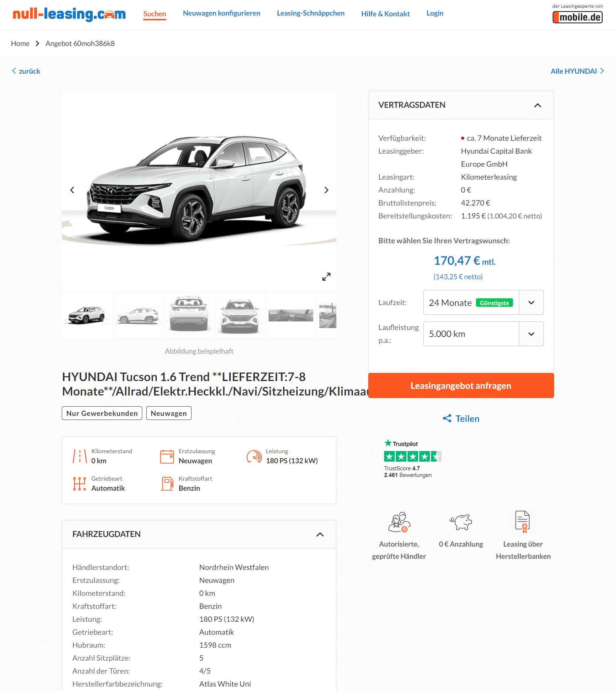Select the rear view car thumbnail
The height and width of the screenshot is (691, 616).
[189, 315]
